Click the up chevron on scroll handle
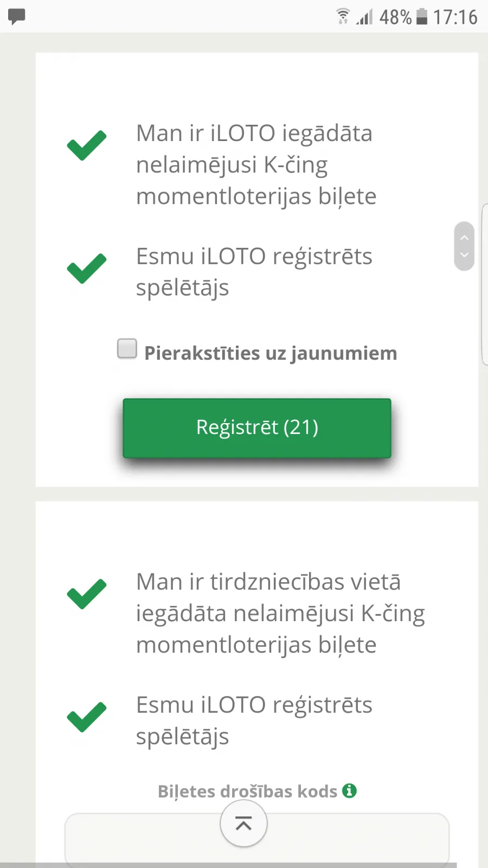 pos(464,238)
